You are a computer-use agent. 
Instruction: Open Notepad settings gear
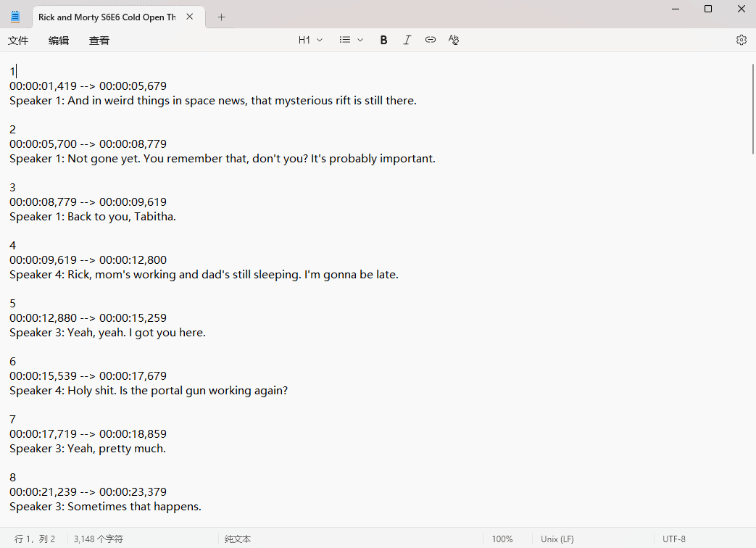click(x=741, y=41)
